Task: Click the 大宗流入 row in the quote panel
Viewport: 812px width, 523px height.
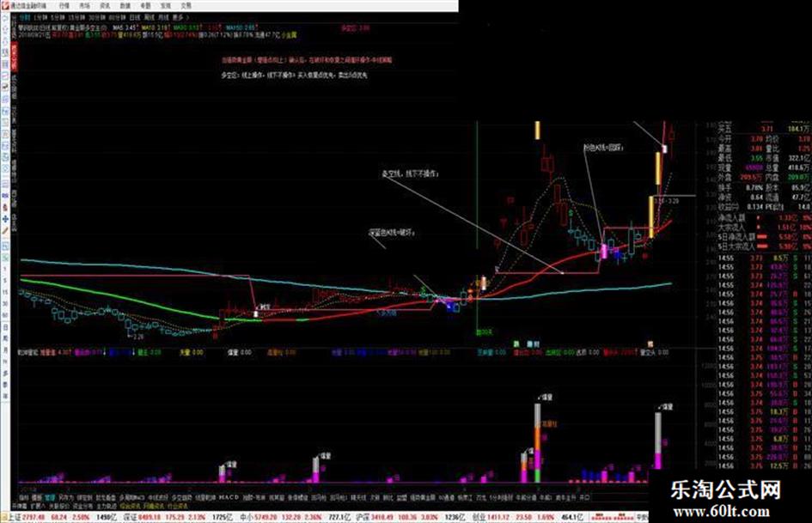Action: tap(763, 227)
